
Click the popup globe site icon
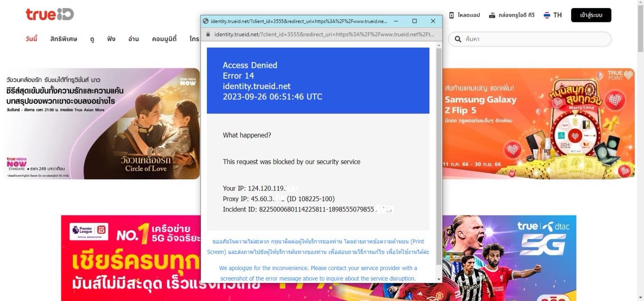click(x=206, y=21)
